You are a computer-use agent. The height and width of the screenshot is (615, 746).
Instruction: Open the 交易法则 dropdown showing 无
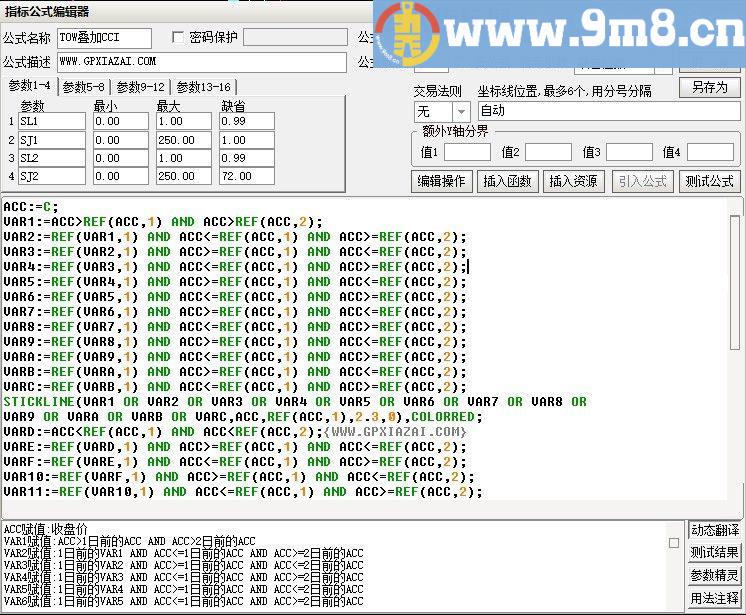pos(442,112)
